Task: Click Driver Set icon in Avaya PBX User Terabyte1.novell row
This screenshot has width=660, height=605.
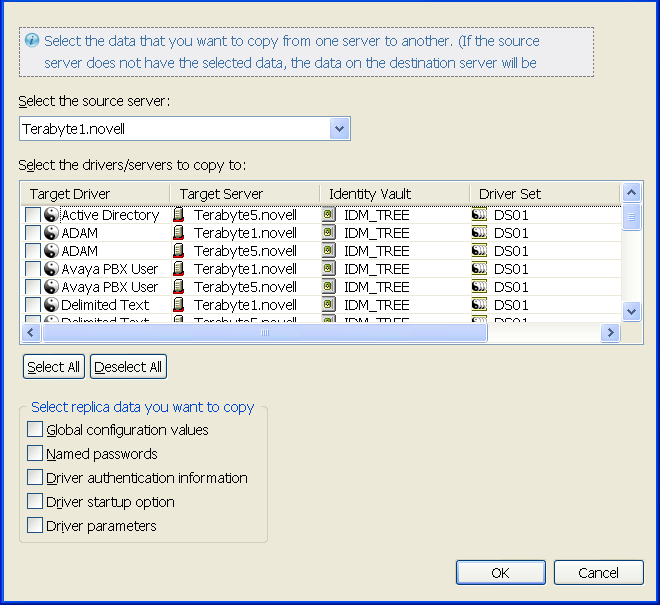Action: (479, 269)
